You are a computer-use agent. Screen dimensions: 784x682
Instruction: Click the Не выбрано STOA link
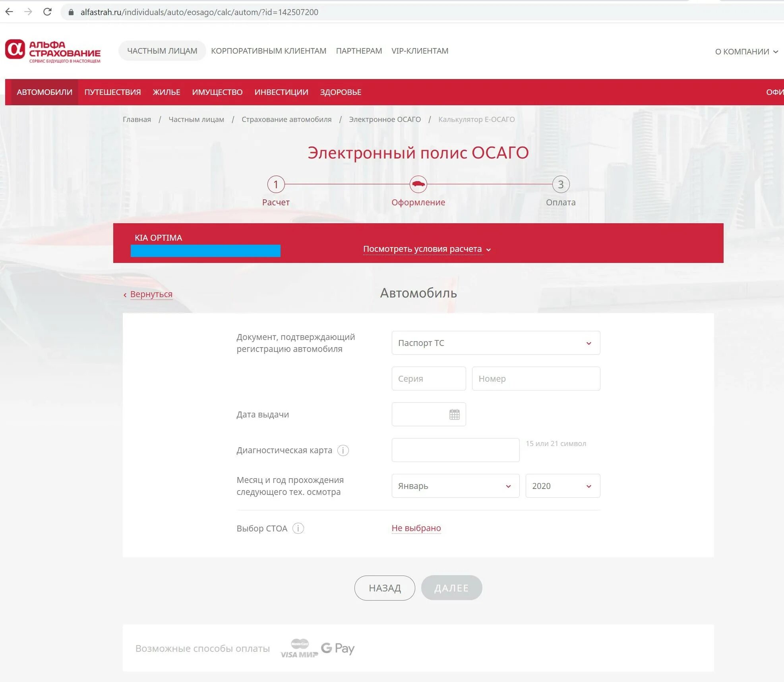(x=416, y=528)
